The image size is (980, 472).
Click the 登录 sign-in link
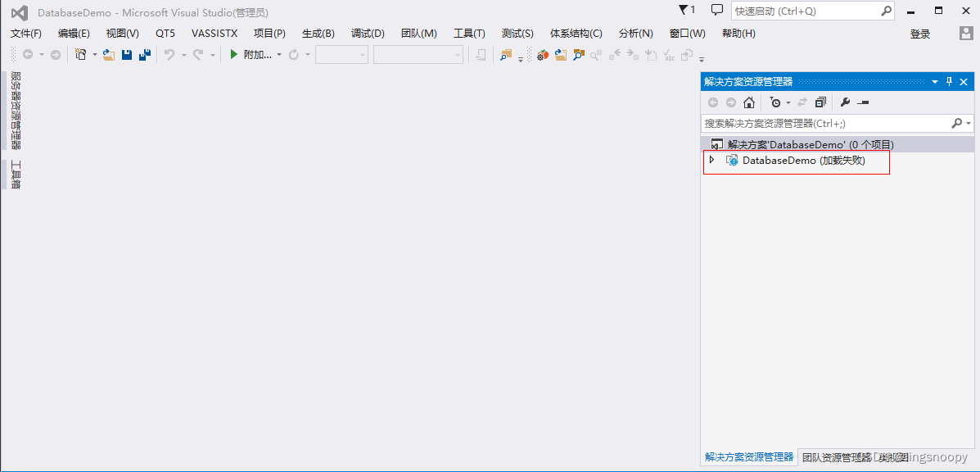click(920, 34)
